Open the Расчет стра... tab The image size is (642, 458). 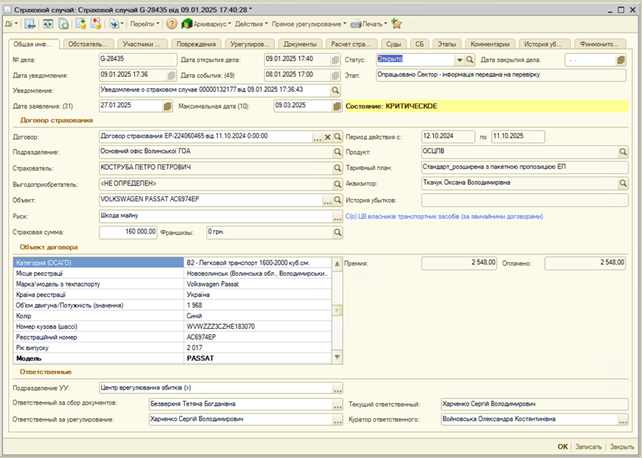351,44
